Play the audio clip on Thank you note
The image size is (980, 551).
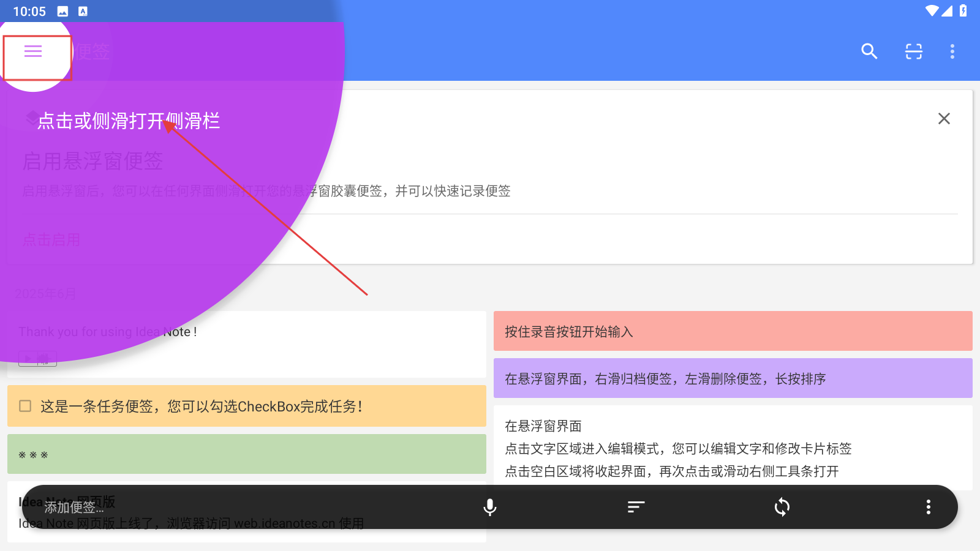click(x=37, y=359)
